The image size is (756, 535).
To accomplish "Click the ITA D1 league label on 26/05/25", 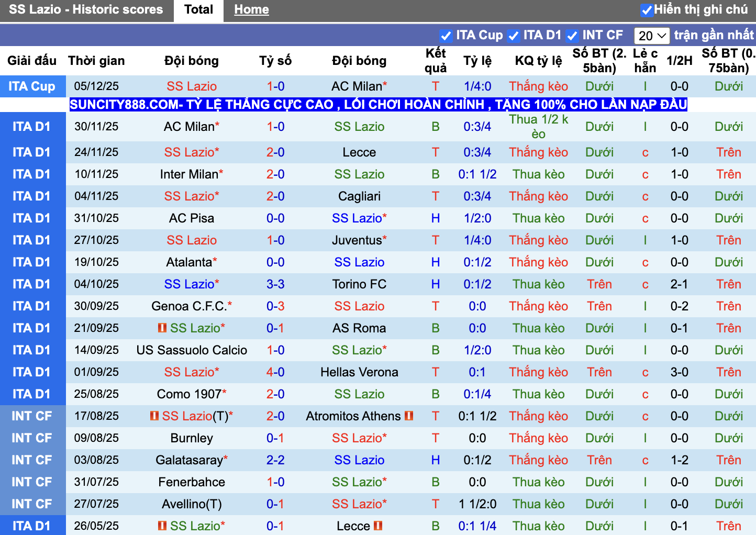I will pyautogui.click(x=32, y=526).
